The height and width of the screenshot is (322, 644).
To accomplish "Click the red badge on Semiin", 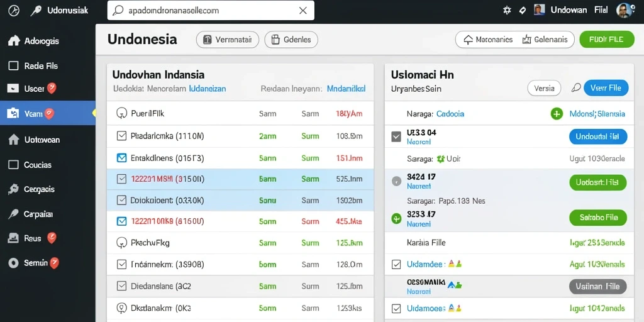I will tap(54, 263).
